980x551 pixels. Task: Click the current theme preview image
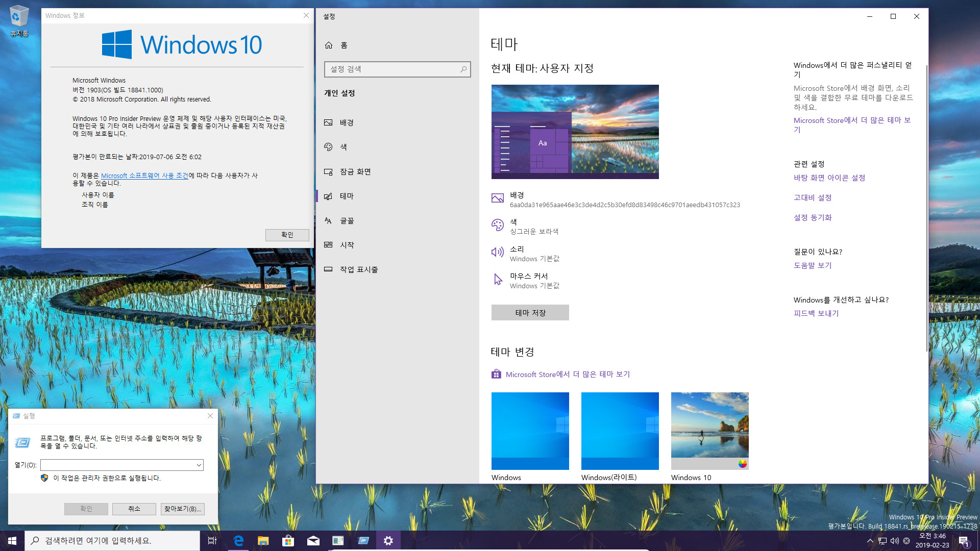575,132
